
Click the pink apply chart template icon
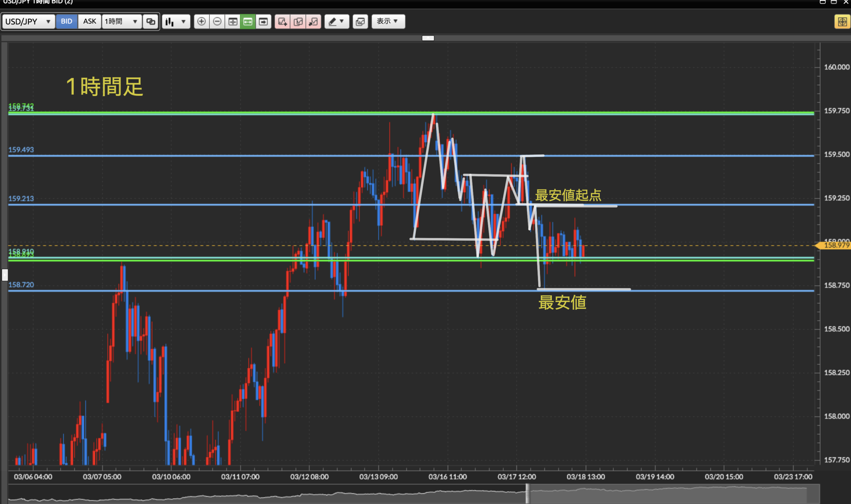point(313,21)
